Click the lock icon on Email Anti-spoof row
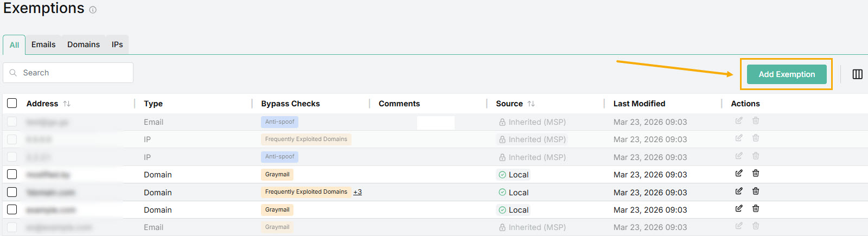The width and height of the screenshot is (868, 236). pos(502,122)
